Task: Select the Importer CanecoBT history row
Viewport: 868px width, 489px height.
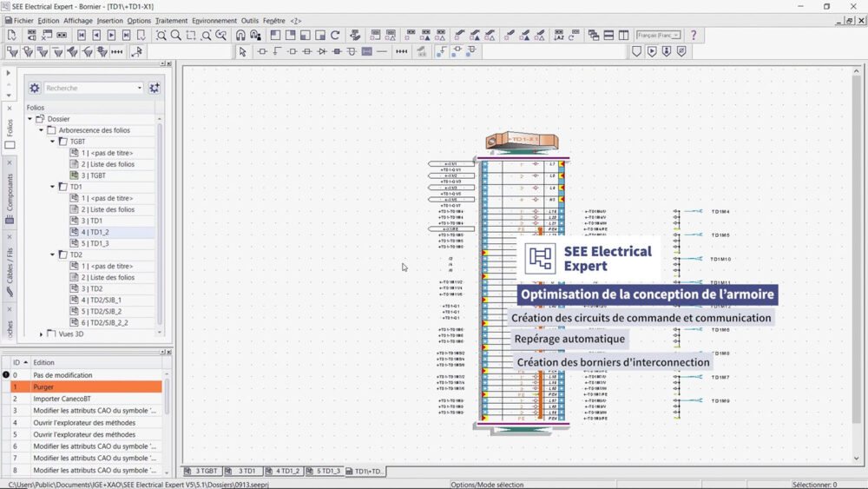Action: tap(86, 399)
